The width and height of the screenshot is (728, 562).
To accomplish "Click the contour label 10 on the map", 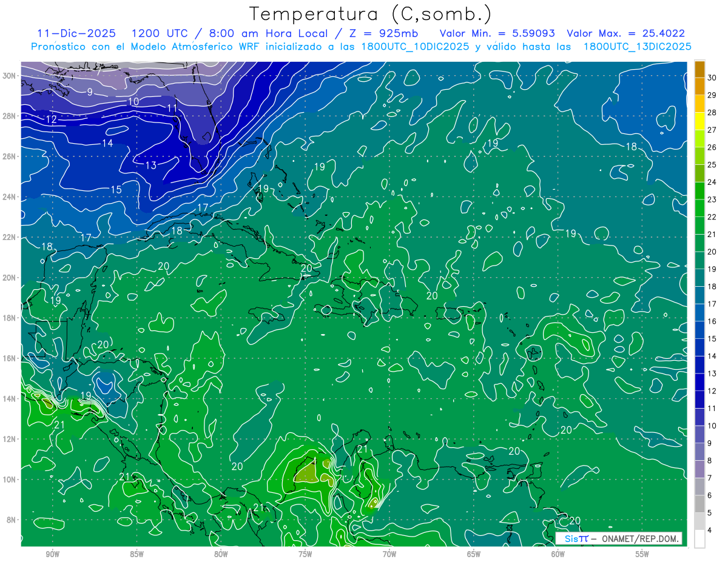I will click(133, 101).
